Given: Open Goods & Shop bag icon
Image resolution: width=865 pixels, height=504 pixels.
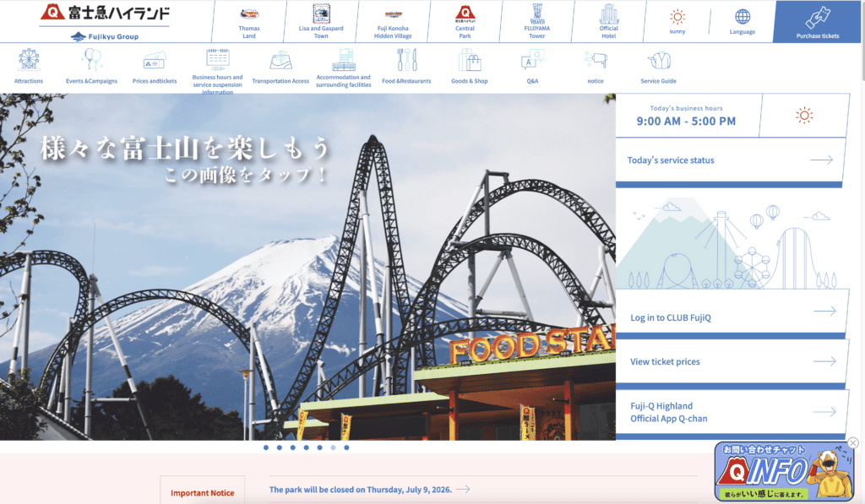Looking at the screenshot, I should click(470, 60).
